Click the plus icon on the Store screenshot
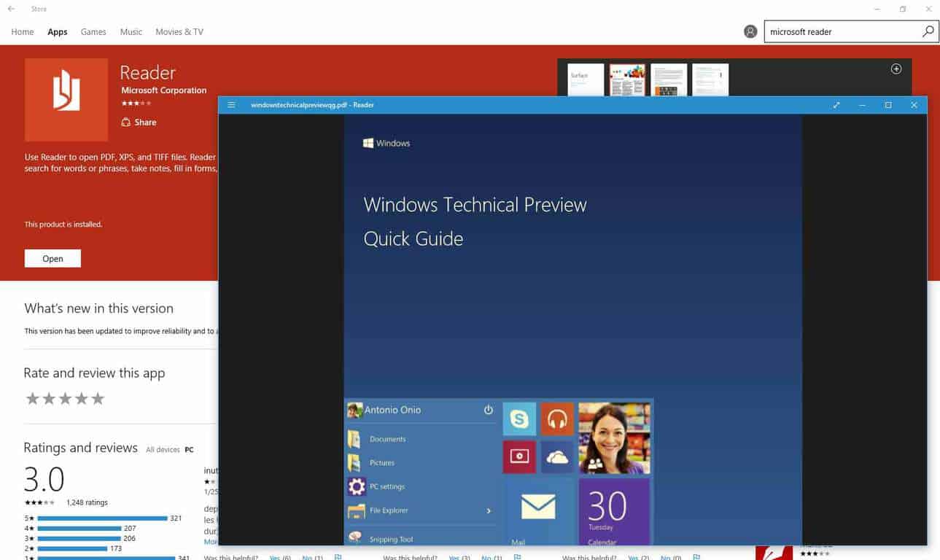This screenshot has width=940, height=560. [896, 69]
